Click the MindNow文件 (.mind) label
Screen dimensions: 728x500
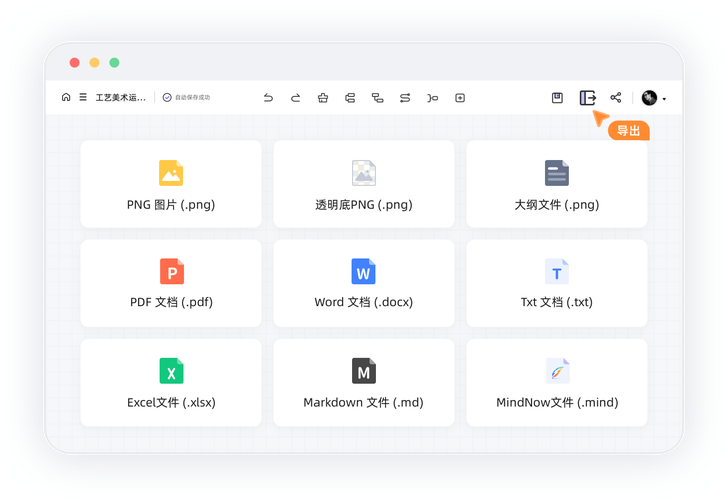coord(557,403)
